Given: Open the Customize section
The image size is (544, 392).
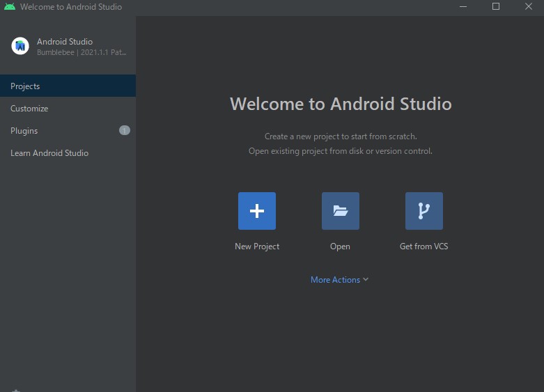Looking at the screenshot, I should (x=68, y=108).
